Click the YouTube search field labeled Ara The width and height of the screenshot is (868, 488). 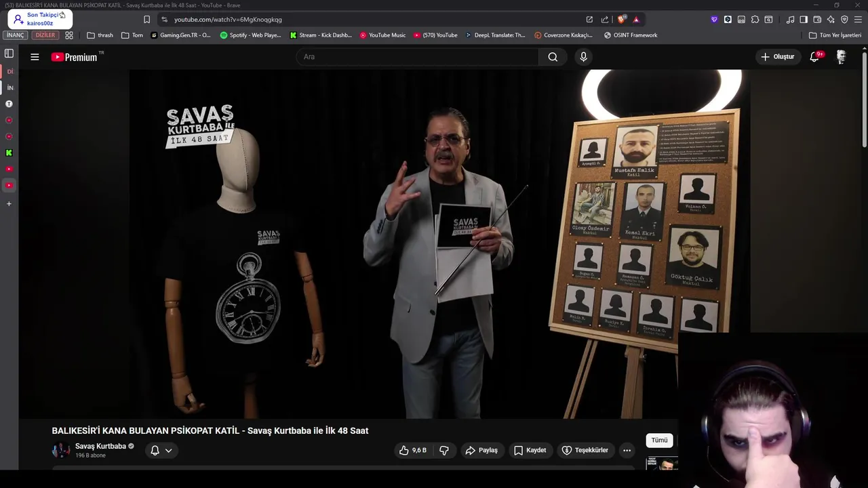pyautogui.click(x=418, y=57)
